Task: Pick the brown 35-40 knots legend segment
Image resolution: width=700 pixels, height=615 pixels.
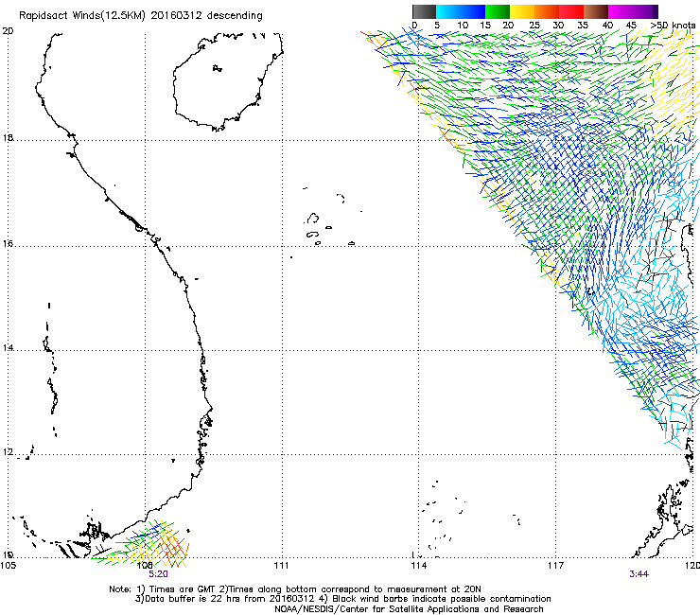Action: (x=596, y=11)
